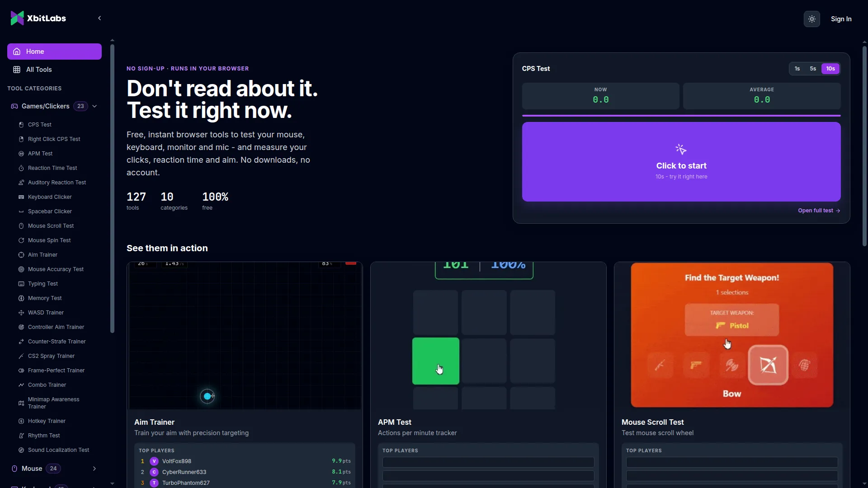Click the Minimap Awareness Trainer map icon

tap(21, 403)
